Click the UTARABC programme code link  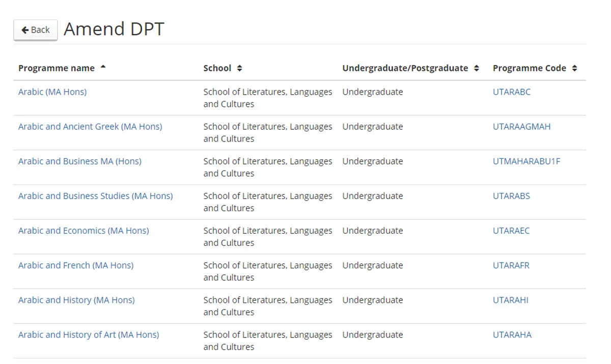click(x=512, y=92)
